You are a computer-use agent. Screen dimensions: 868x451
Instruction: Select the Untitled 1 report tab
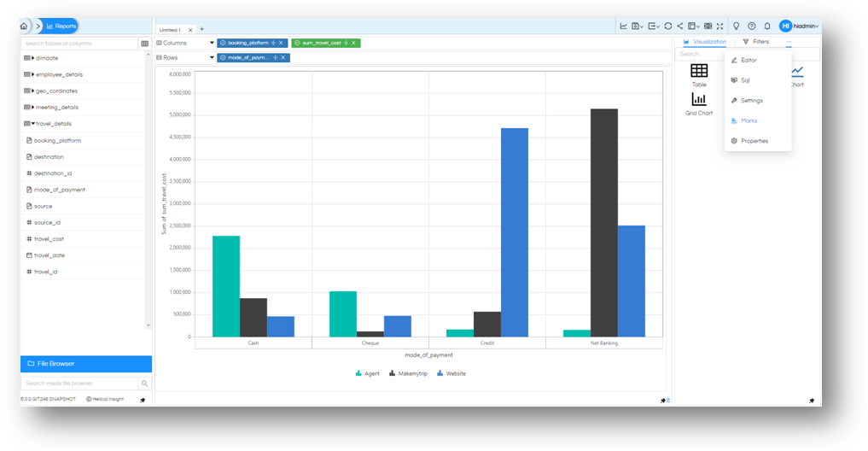pyautogui.click(x=170, y=30)
